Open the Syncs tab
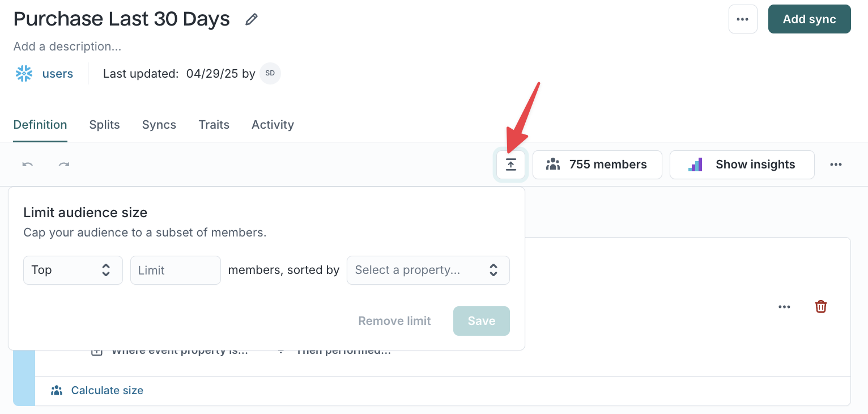This screenshot has width=868, height=414. pyautogui.click(x=159, y=125)
